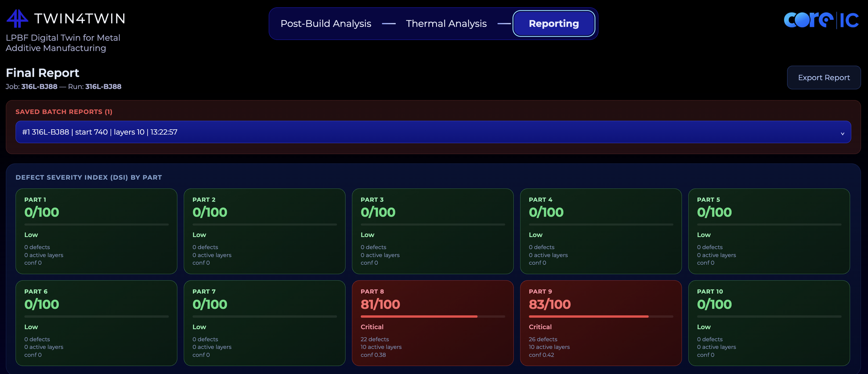The width and height of the screenshot is (868, 374).
Task: Click "DEFECT SEVERITY INDEX (DSI) BY PART" heading
Action: click(89, 178)
